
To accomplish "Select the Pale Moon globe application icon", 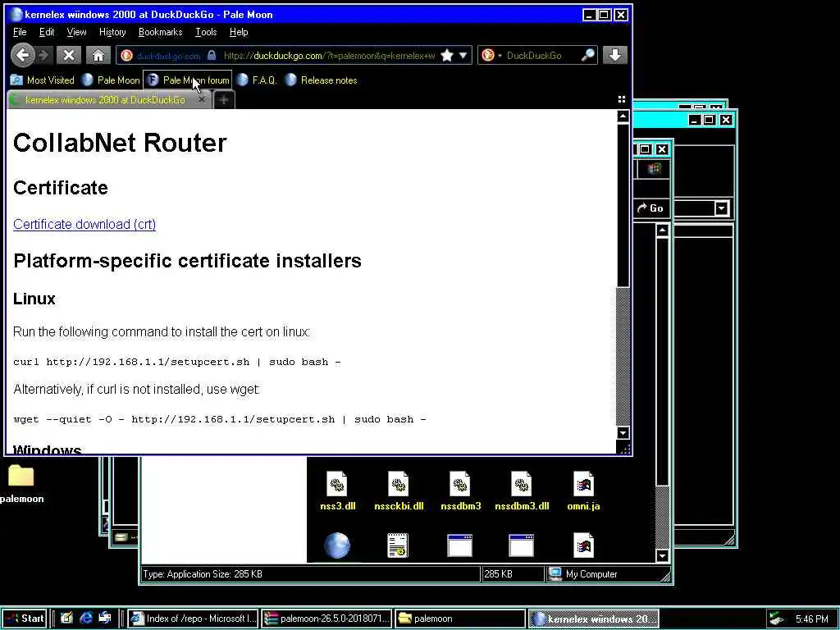I will (x=337, y=546).
